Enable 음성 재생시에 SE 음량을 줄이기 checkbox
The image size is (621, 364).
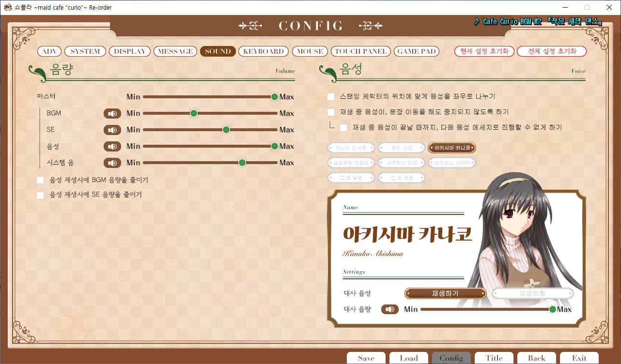coord(41,195)
